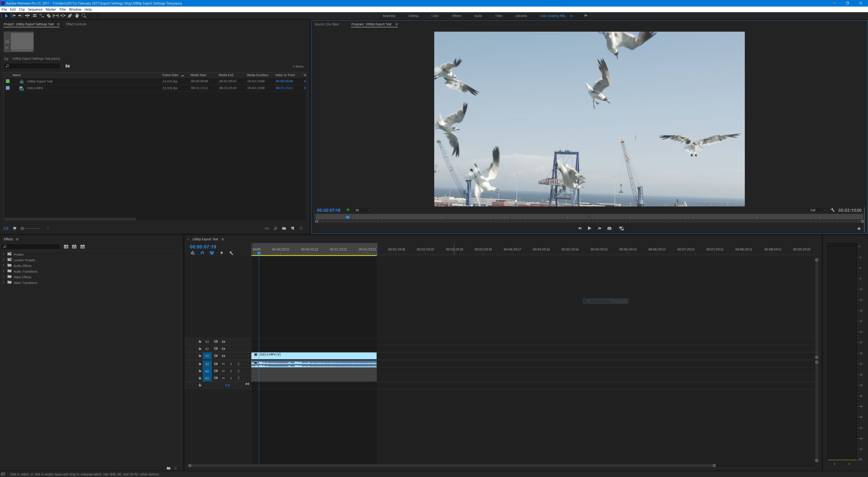Open the Sequence menu
868x477 pixels.
(35, 9)
